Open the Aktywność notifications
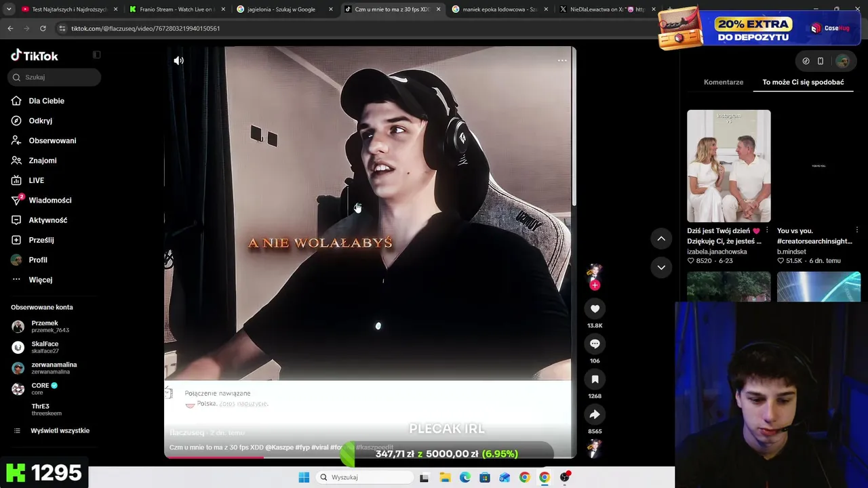 [x=47, y=220]
